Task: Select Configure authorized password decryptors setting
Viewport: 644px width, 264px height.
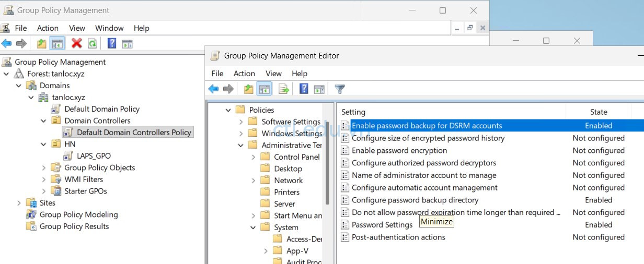Action: click(x=491, y=163)
